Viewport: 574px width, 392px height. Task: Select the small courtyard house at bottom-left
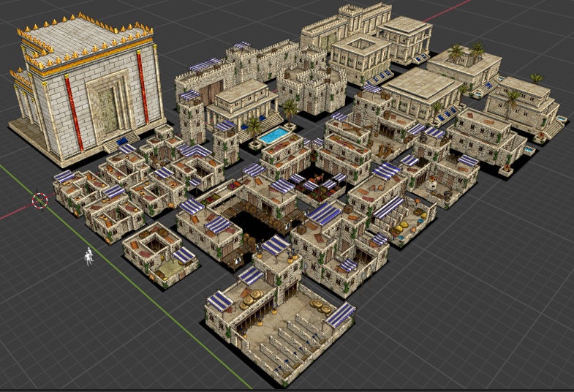point(157,251)
